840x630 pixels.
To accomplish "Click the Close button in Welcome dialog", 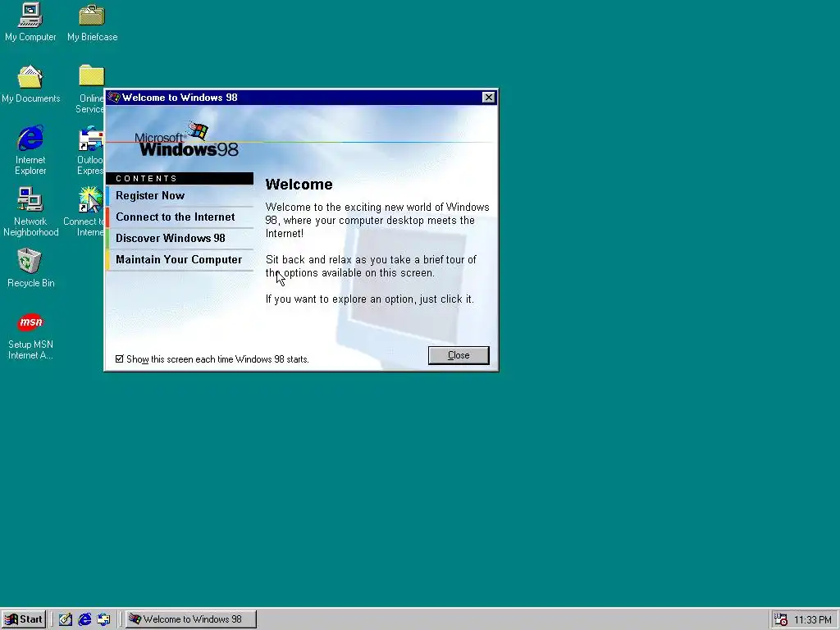I will [459, 355].
